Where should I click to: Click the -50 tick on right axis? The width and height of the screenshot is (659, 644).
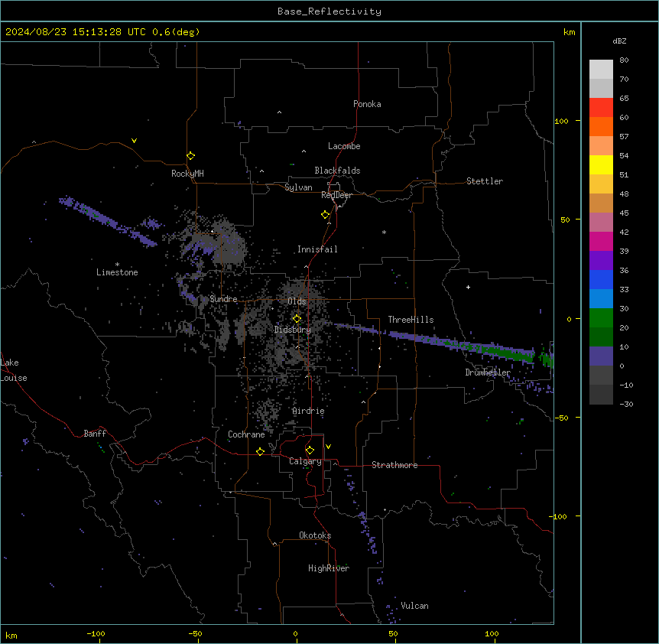click(561, 418)
